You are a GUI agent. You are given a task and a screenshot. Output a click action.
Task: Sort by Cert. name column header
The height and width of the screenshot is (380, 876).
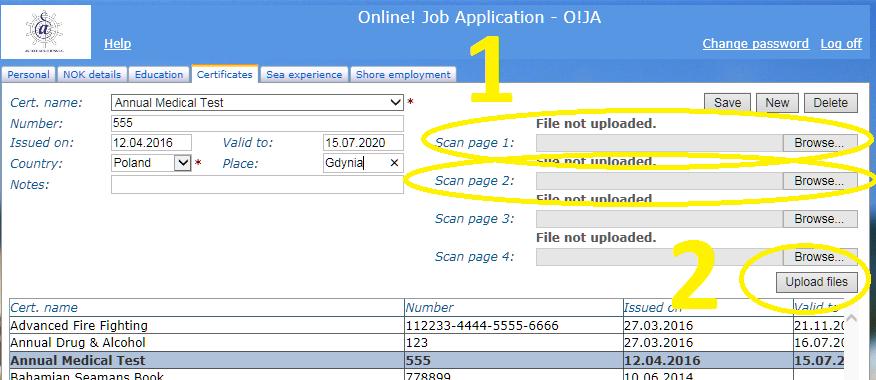point(207,307)
